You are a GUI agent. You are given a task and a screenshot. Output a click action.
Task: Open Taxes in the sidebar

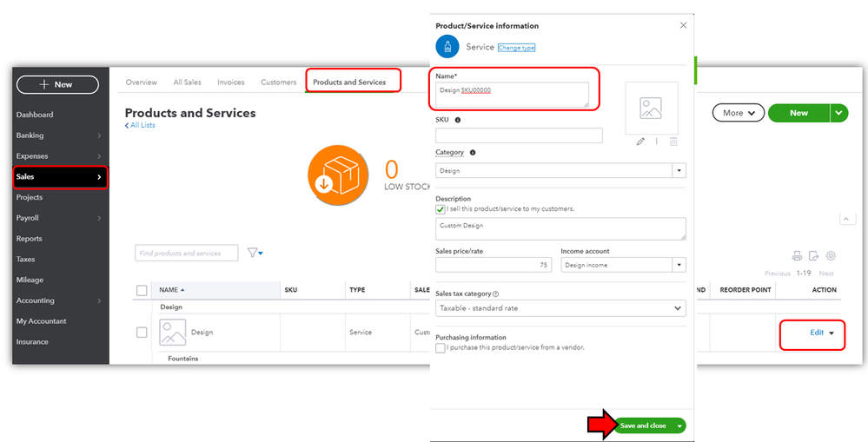(x=25, y=259)
